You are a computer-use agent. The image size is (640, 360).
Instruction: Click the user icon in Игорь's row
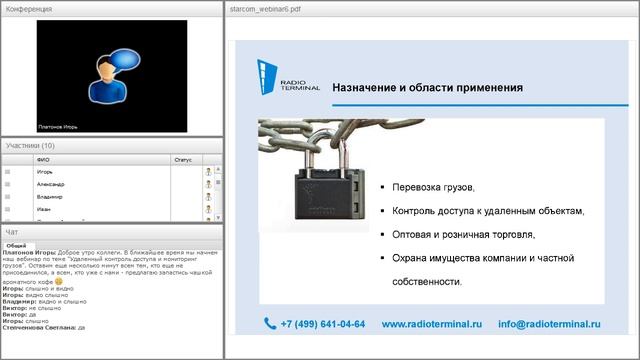(x=208, y=172)
